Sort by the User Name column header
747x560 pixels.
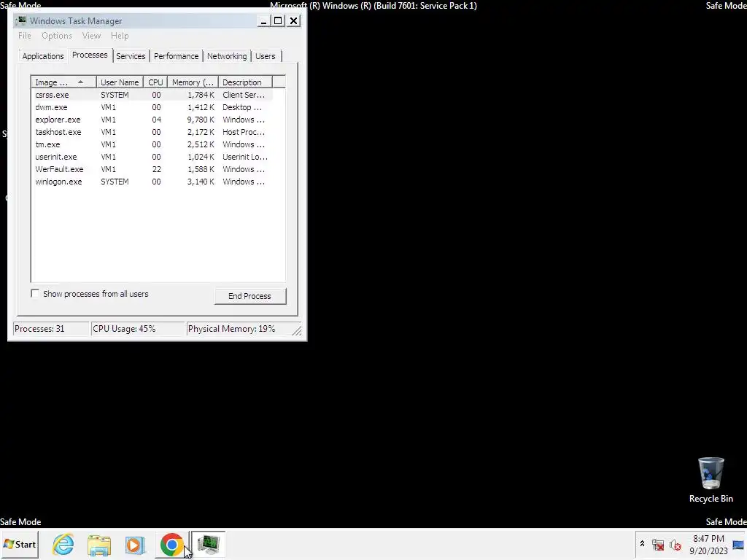[120, 82]
